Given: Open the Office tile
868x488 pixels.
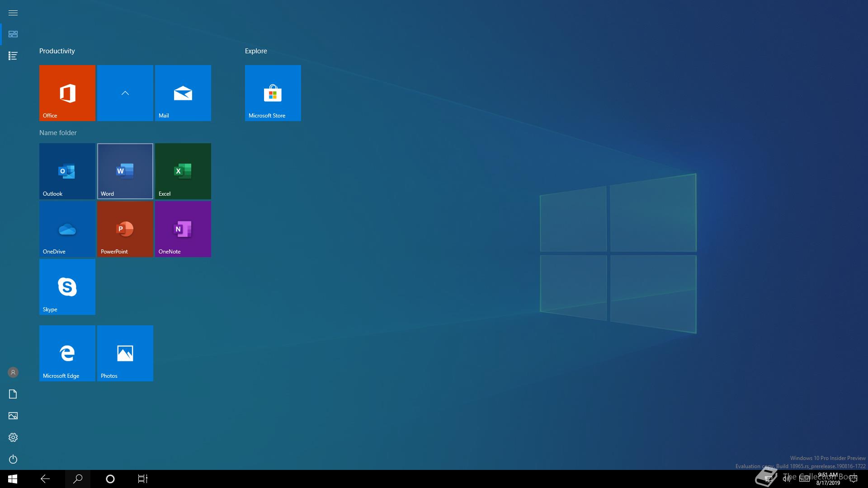Looking at the screenshot, I should [x=67, y=93].
